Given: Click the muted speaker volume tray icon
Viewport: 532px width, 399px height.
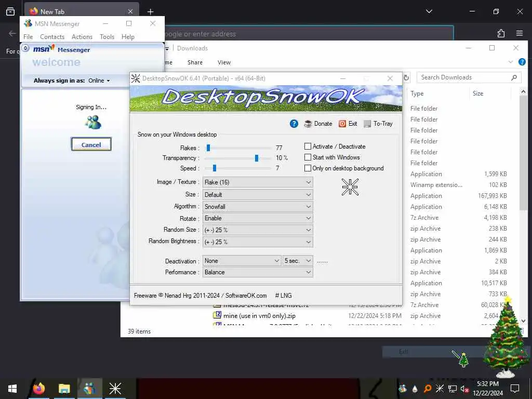Looking at the screenshot, I should click(x=465, y=389).
